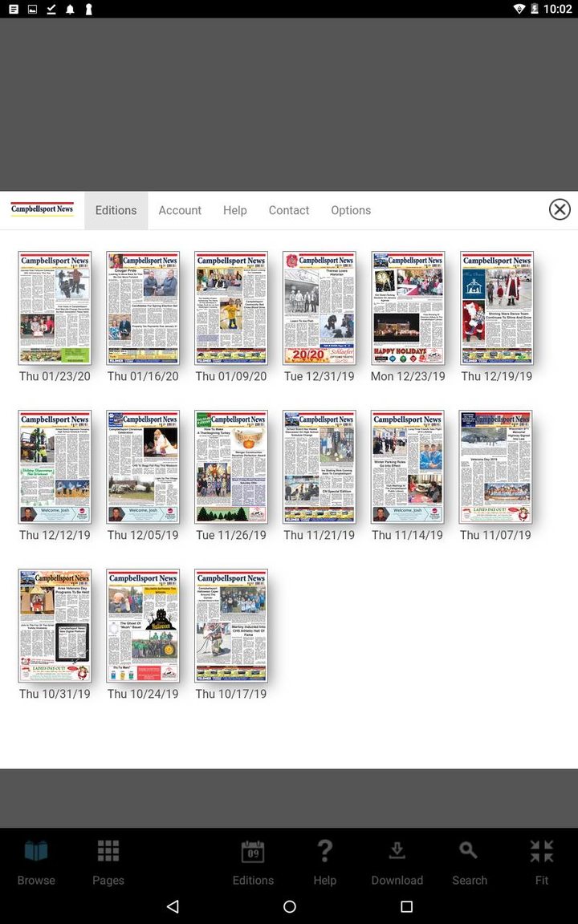
Task: Open the Thu 10/24/19 edition thumbnail
Action: (143, 626)
